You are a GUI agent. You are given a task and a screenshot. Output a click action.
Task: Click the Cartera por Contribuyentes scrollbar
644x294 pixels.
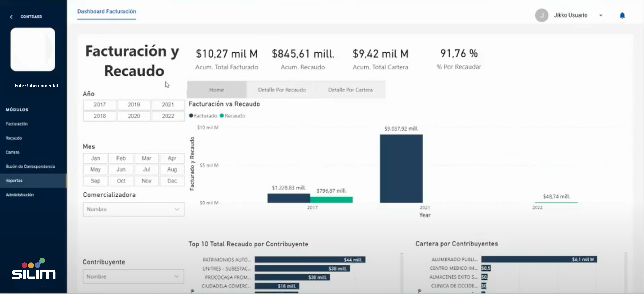click(626, 273)
